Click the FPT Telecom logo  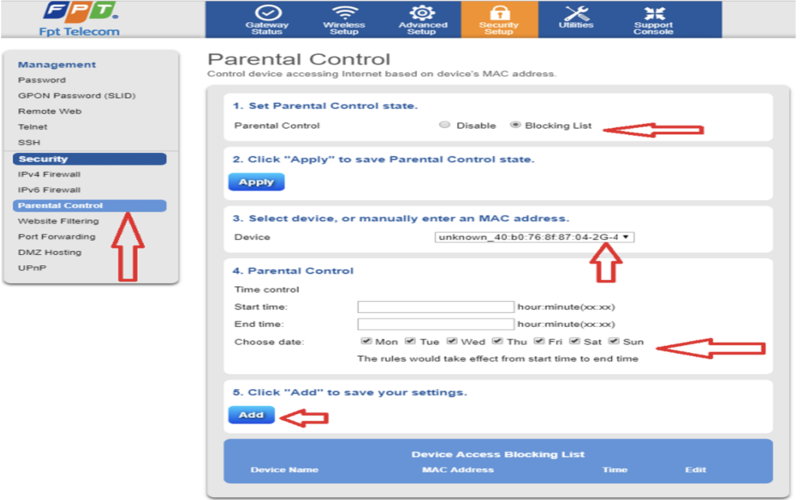click(80, 19)
